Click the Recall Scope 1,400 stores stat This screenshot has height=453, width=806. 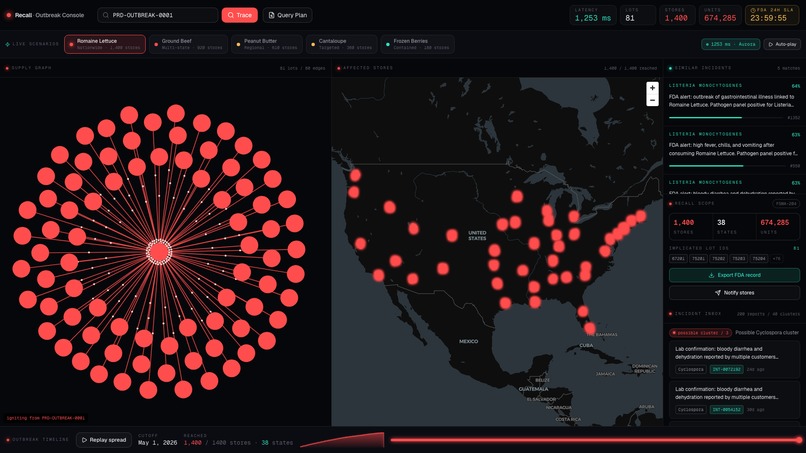690,226
